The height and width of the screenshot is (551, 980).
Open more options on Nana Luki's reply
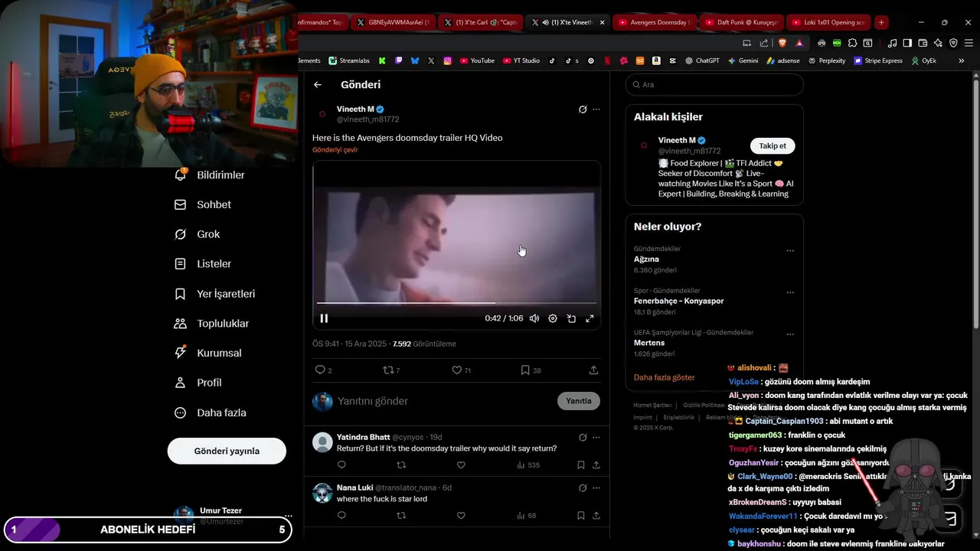pyautogui.click(x=596, y=488)
